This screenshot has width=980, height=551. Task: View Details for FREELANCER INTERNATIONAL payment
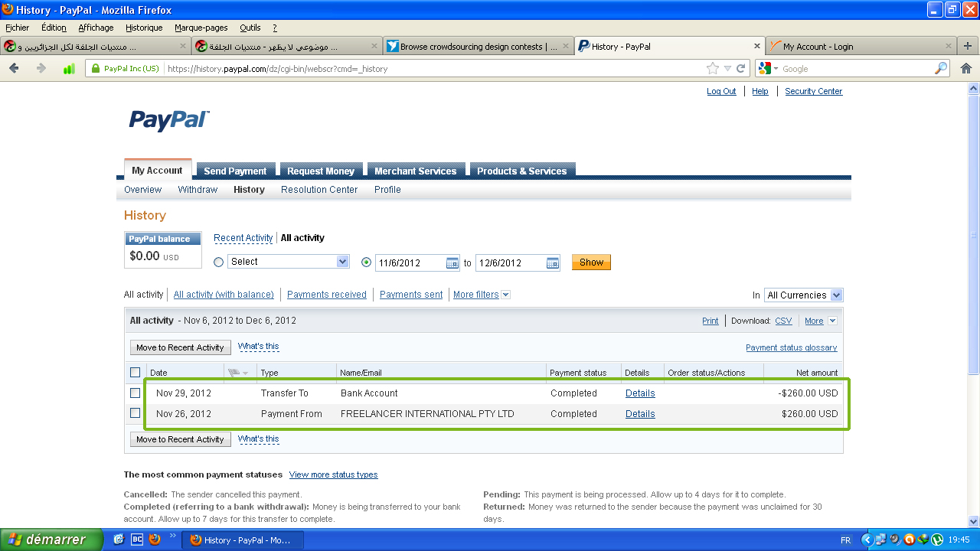pyautogui.click(x=640, y=413)
